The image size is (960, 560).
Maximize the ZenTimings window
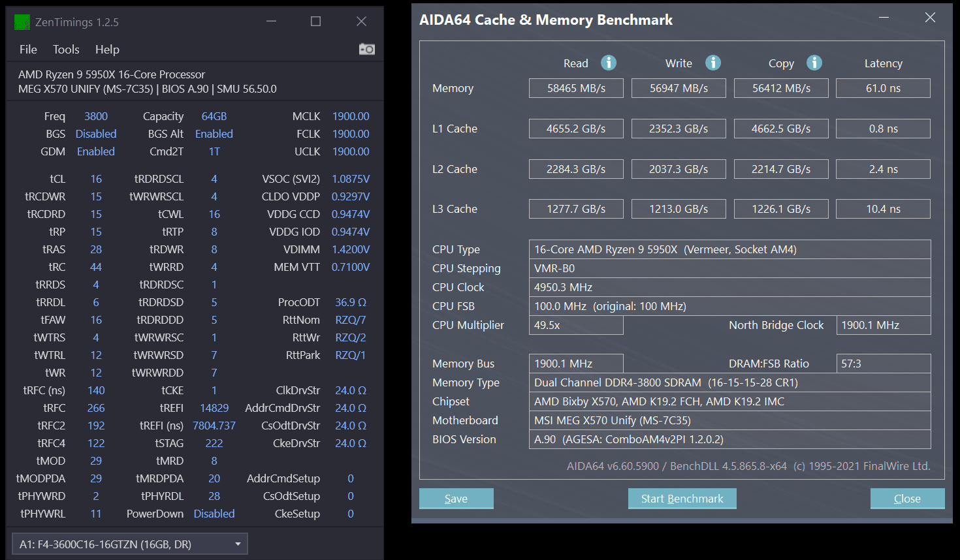coord(316,22)
